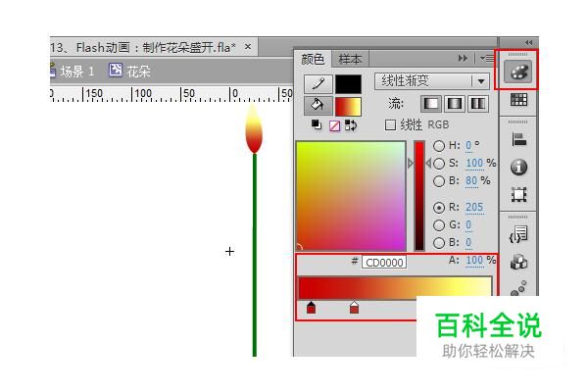Open the Code Snippets panel icon
Screen dimensions: 588x392
click(x=518, y=235)
